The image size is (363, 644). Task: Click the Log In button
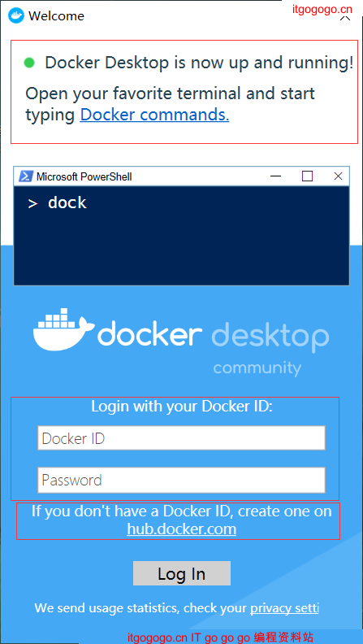[182, 573]
